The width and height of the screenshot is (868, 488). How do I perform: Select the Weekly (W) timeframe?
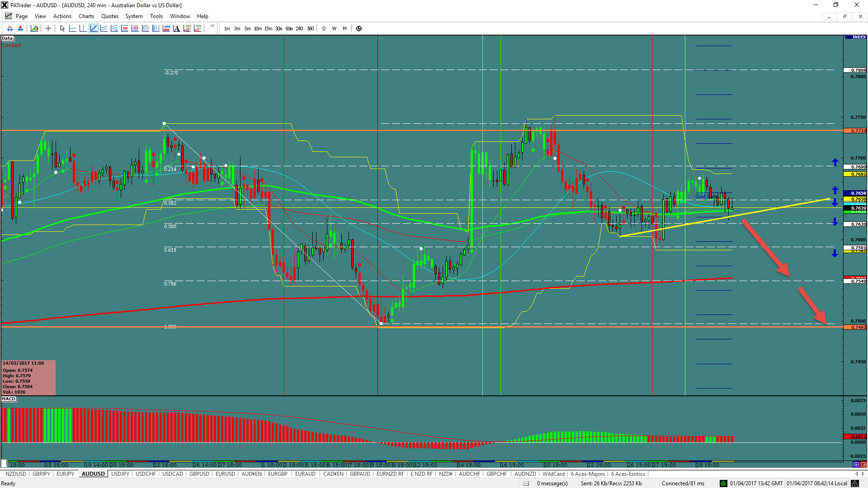[x=335, y=28]
